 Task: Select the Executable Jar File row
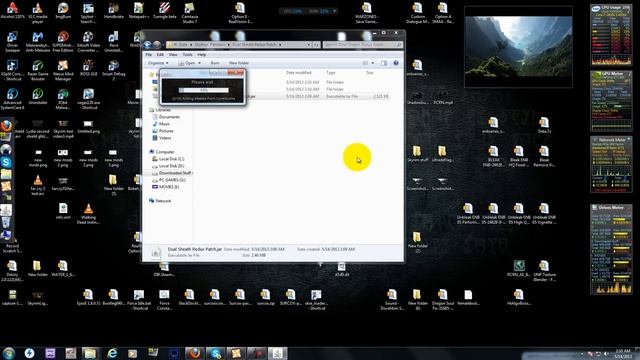291,96
